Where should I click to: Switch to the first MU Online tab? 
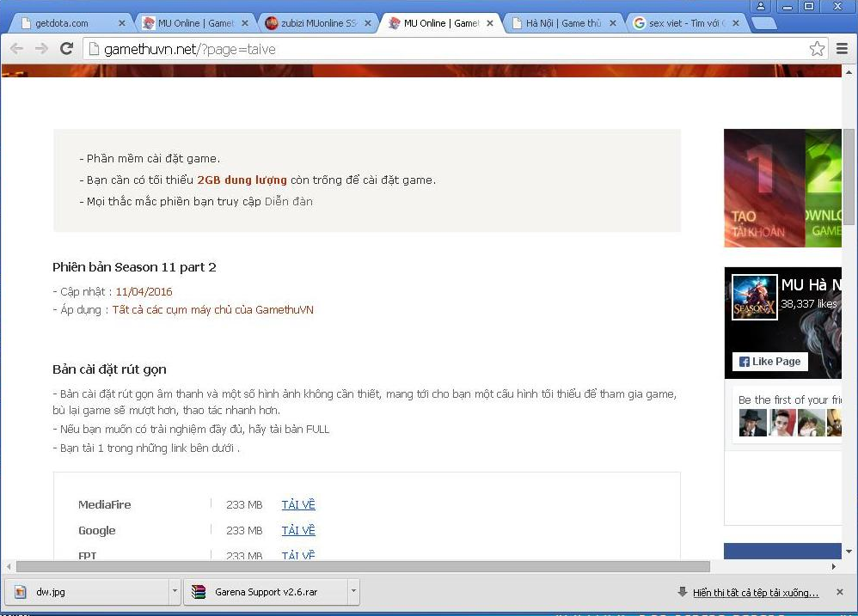[x=194, y=23]
